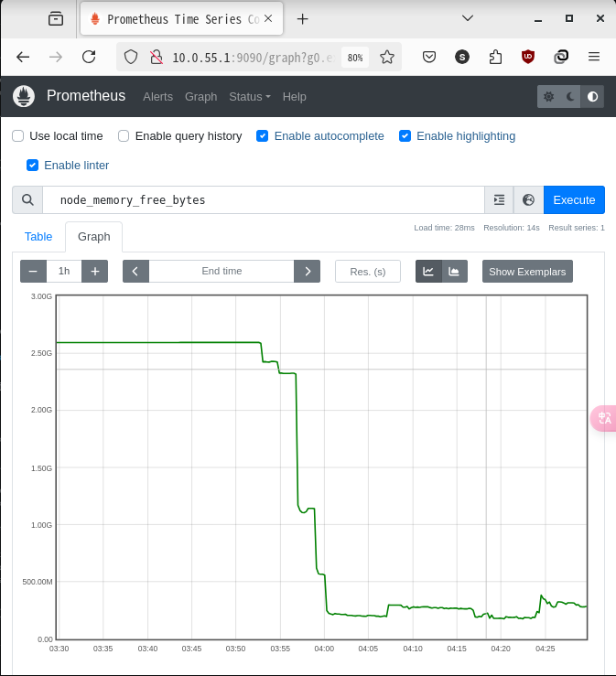This screenshot has height=676, width=616.
Task: Disable the Enable linter checkbox
Action: tap(32, 166)
